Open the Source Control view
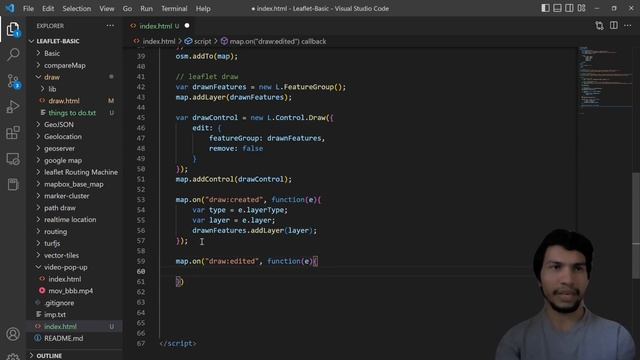Screen dimensions: 640x360 (x=13, y=81)
